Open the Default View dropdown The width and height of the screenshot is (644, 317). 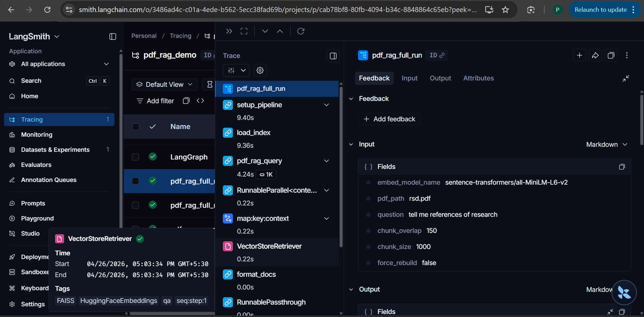(x=164, y=84)
